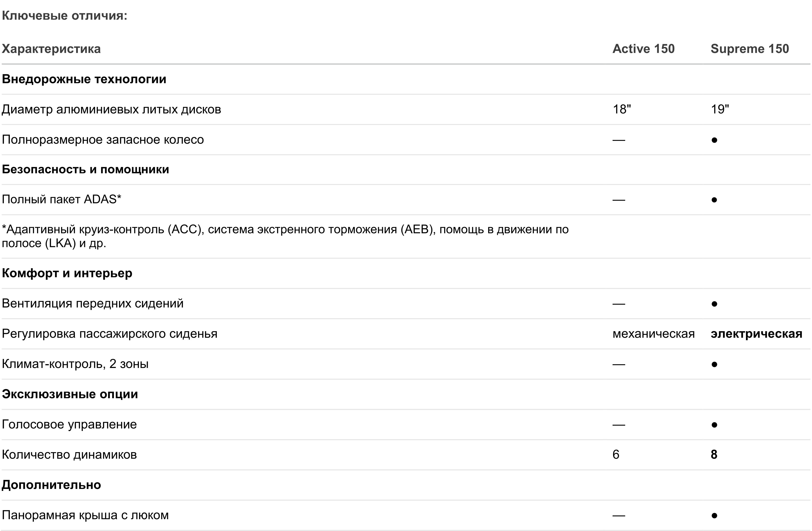Click the 18" wheel diameter value
The width and height of the screenshot is (812, 531).
[622, 109]
